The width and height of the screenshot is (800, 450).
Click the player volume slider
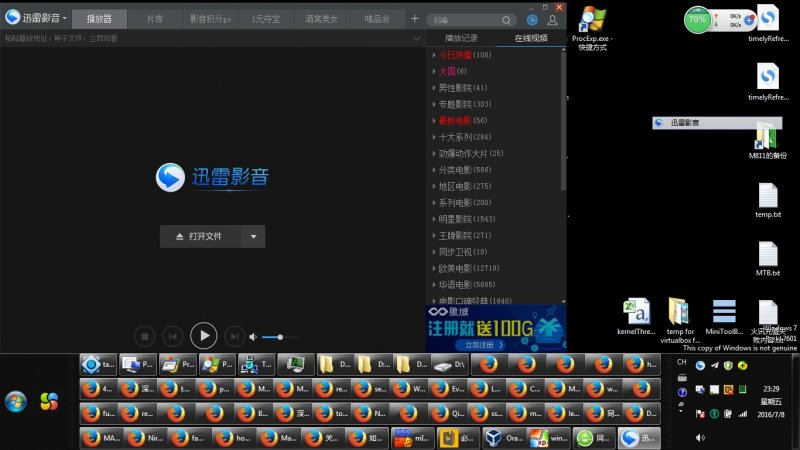tap(279, 337)
